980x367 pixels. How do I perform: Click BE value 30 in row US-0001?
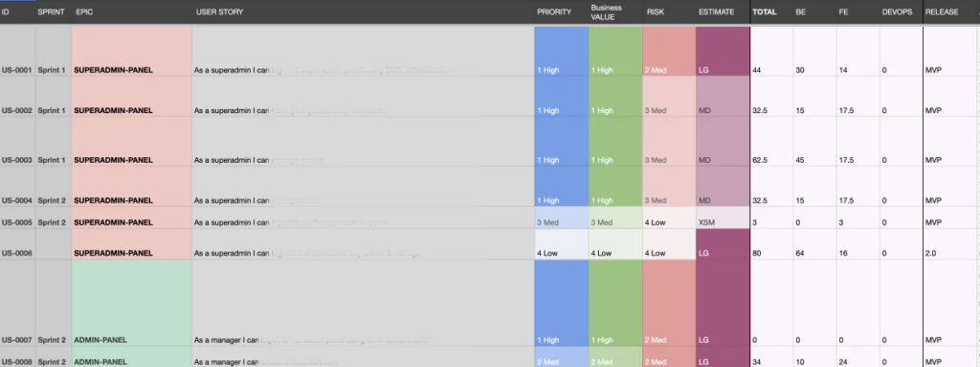[815, 52]
